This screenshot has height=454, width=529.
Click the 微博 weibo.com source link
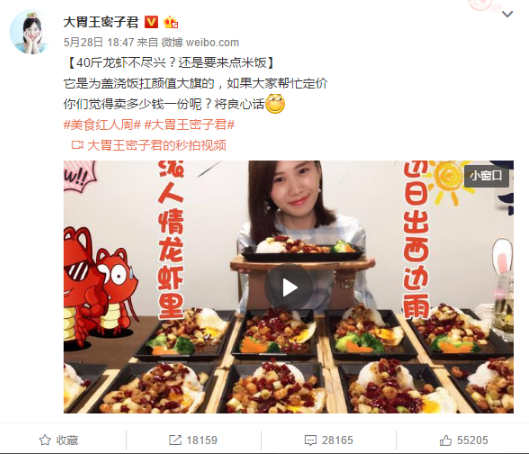click(x=200, y=42)
